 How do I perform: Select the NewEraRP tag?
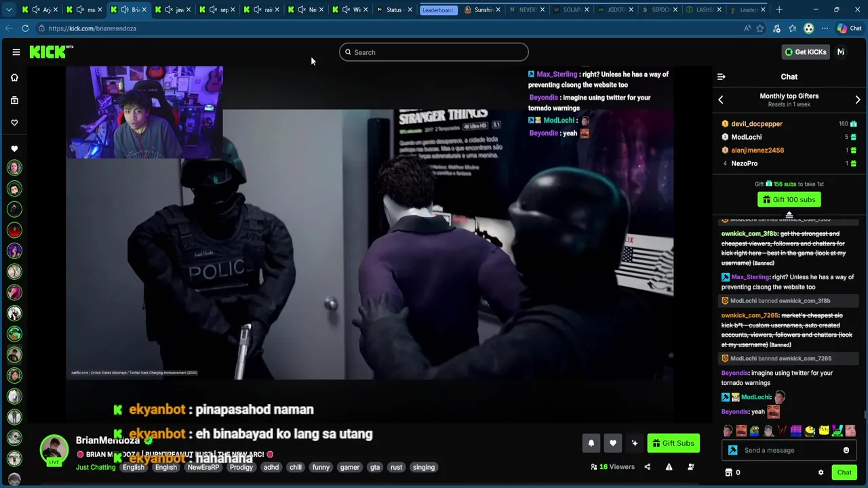[x=203, y=467]
